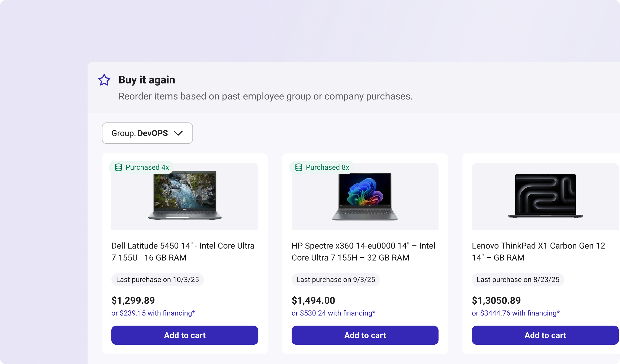Open the Lenovo ThinkPad laptop image
Viewport: 620px width, 364px height.
point(545,196)
